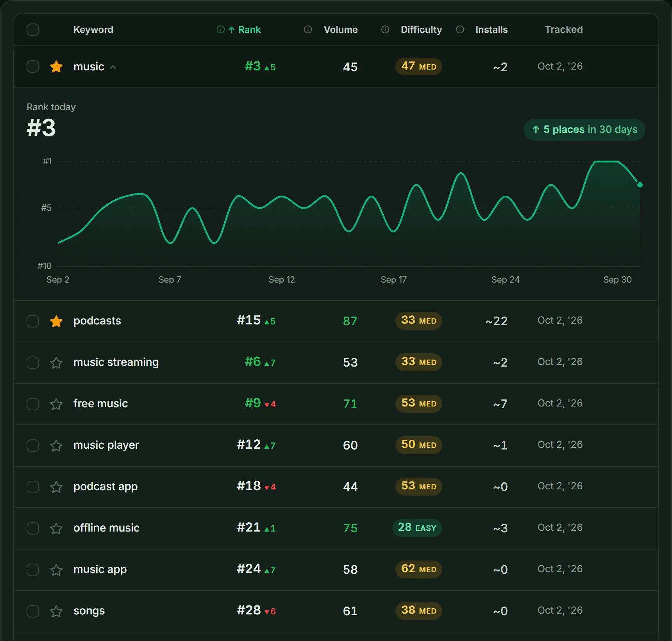
Task: Open the 'podcasts' keyword row
Action: pyautogui.click(x=336, y=321)
